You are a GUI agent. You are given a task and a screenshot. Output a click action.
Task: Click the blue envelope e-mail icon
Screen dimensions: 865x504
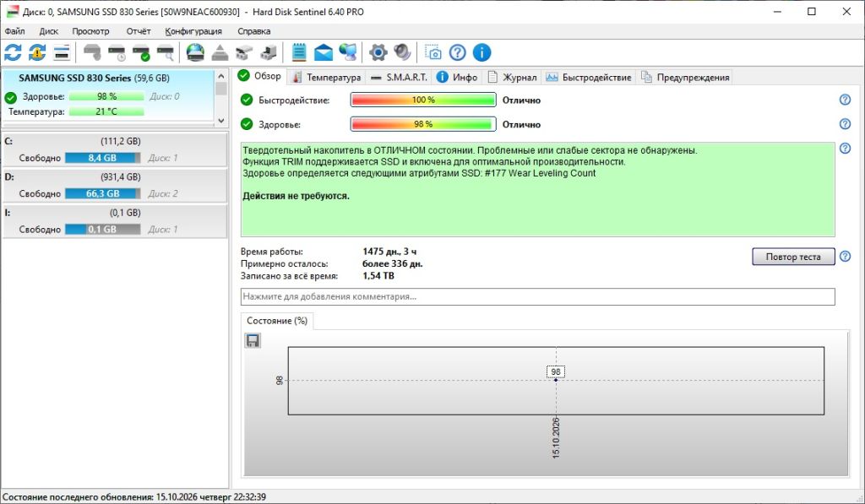coord(324,53)
